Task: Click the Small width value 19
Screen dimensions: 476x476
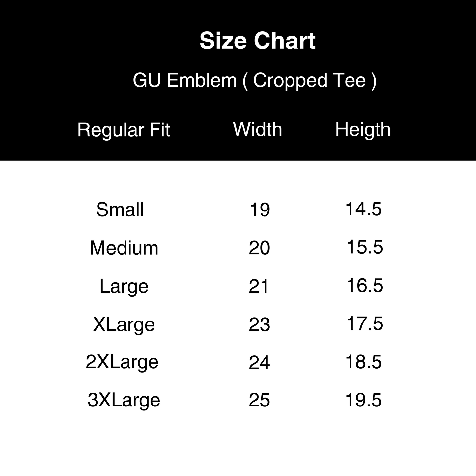Action: coord(260,210)
